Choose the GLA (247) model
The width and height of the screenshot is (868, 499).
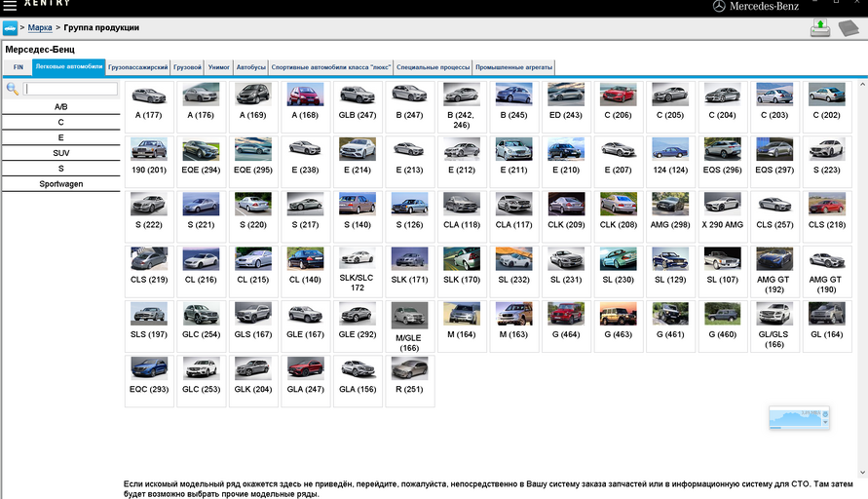point(305,381)
